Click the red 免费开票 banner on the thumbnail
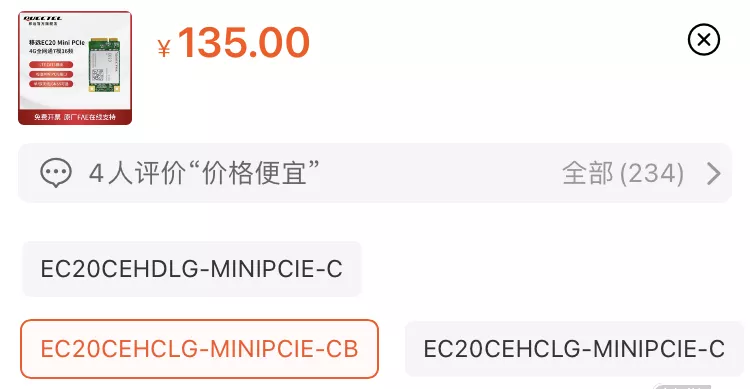 point(75,117)
